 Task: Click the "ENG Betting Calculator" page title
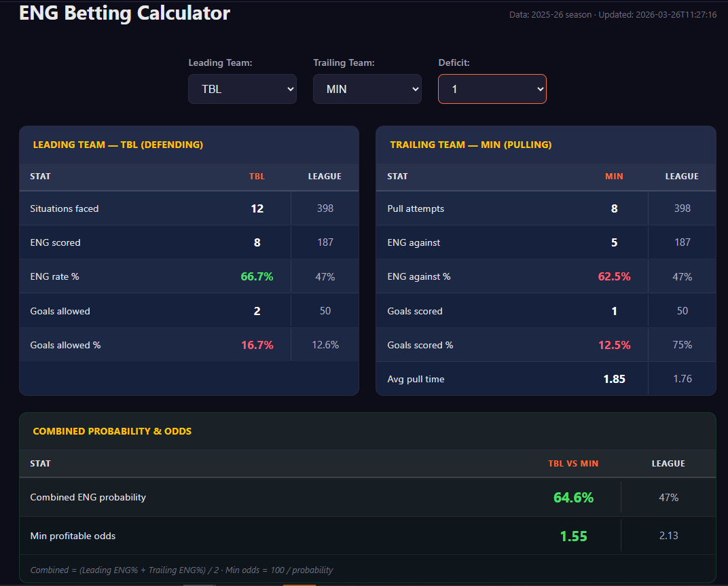pos(124,13)
